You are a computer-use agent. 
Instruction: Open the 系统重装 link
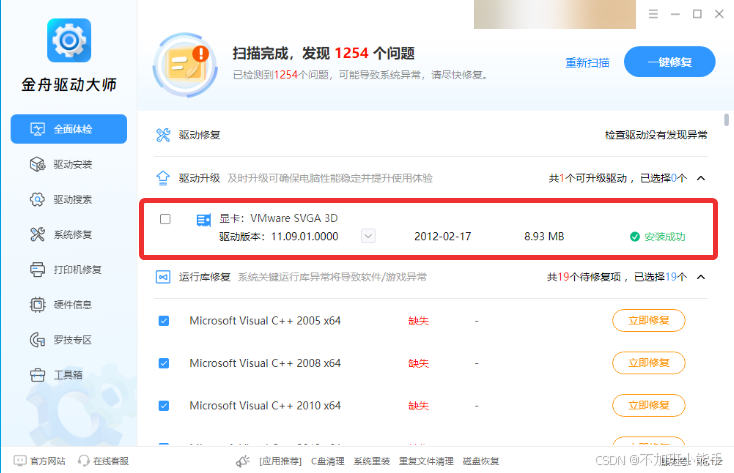[372, 461]
